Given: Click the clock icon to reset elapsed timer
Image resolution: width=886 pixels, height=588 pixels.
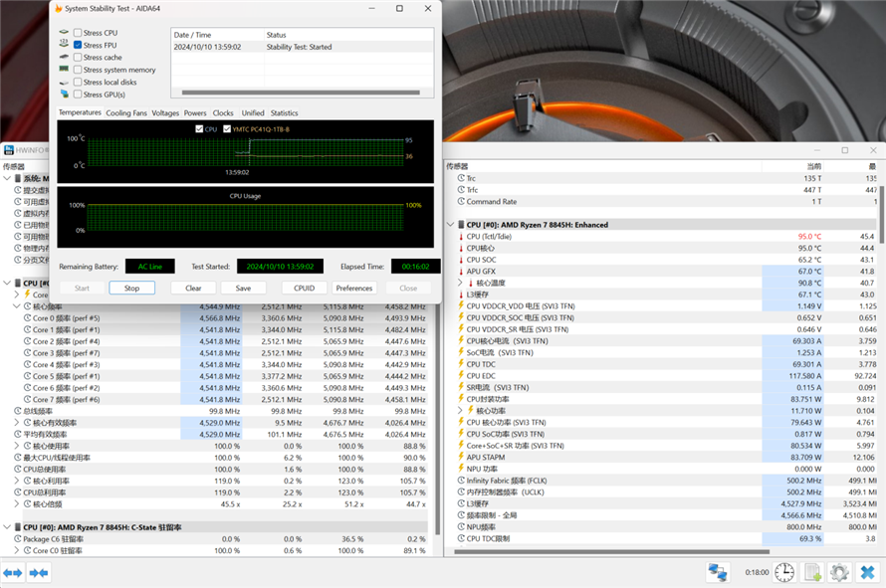Looking at the screenshot, I should (x=785, y=572).
